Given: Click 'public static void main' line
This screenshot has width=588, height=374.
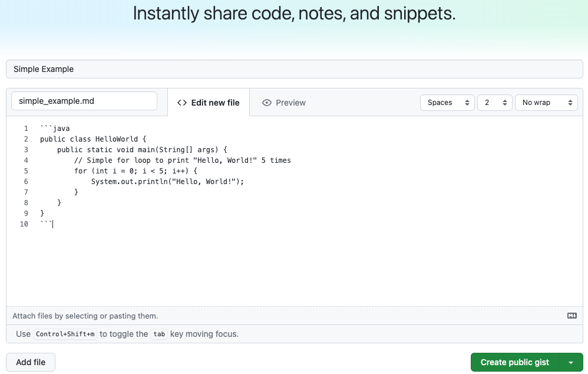Looking at the screenshot, I should pyautogui.click(x=142, y=149).
